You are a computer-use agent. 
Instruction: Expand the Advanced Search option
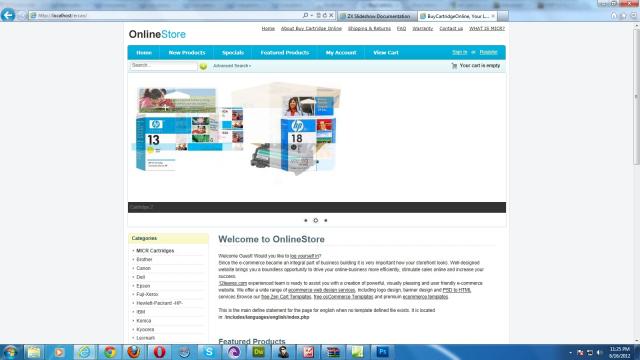coord(232,66)
